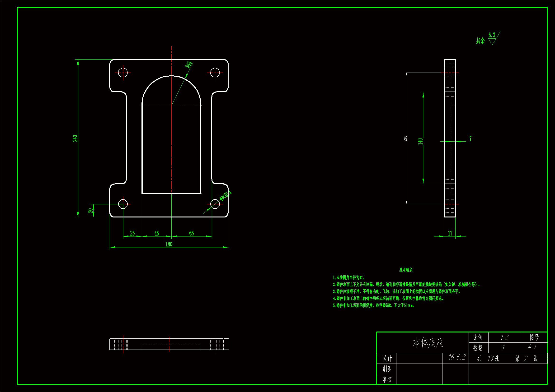Select the 180 width dimension label

point(169,244)
